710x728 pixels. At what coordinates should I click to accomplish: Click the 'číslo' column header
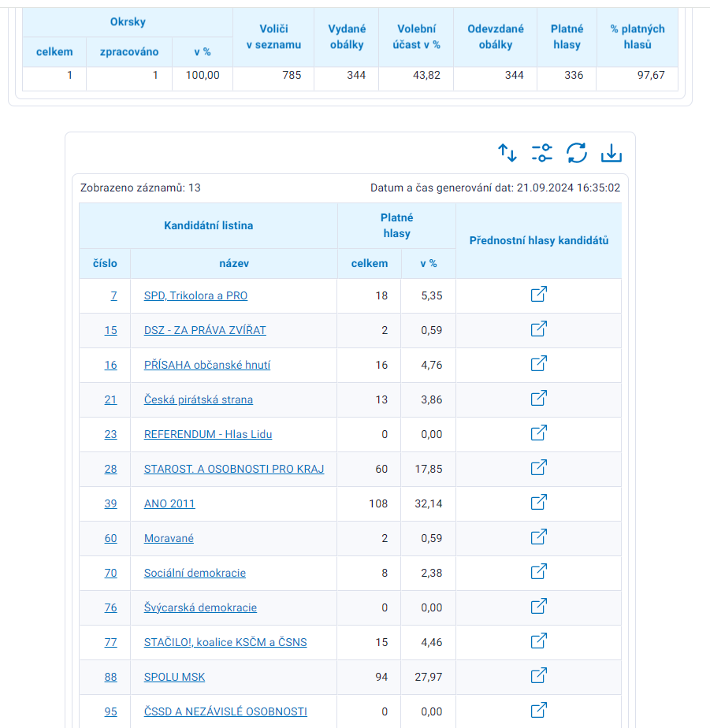click(x=105, y=264)
